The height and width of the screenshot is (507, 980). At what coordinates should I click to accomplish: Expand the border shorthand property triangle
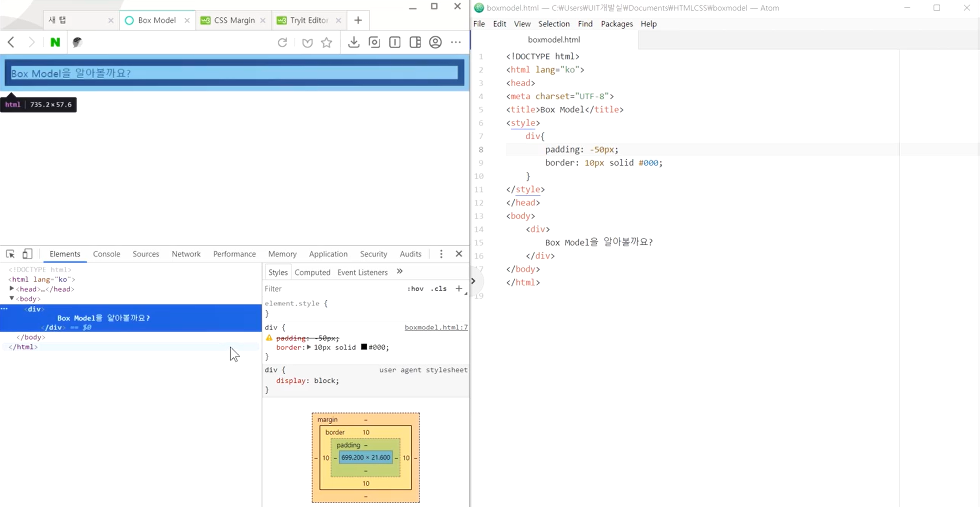[309, 347]
